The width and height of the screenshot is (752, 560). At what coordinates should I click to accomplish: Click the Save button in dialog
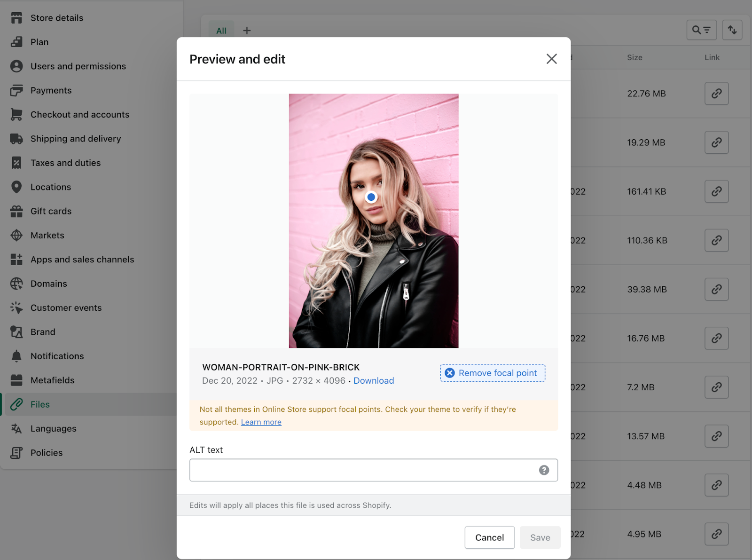click(x=540, y=537)
